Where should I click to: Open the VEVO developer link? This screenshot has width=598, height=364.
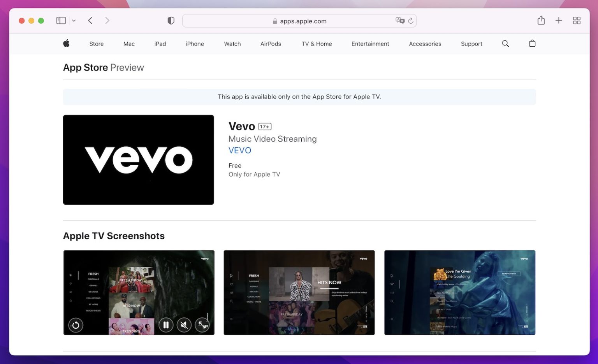click(240, 150)
